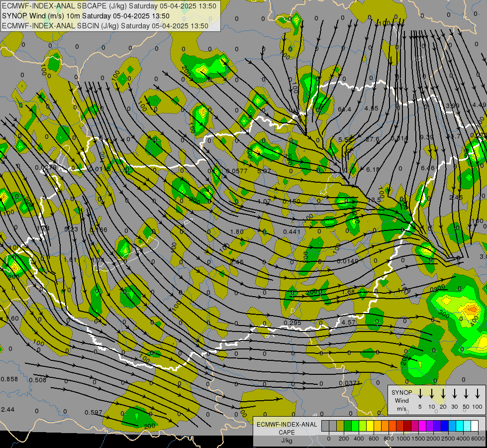Click the 4.49 value on the map

(x=479, y=105)
